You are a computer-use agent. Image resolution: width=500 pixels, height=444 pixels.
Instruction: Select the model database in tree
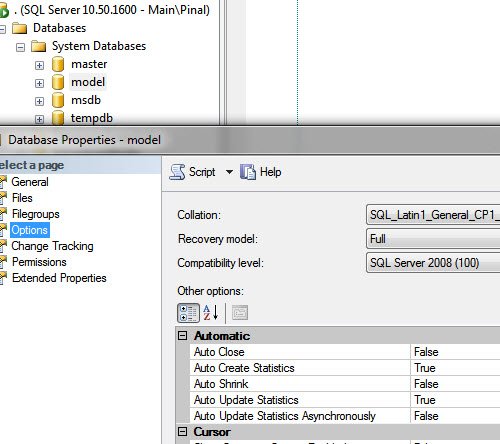[88, 82]
